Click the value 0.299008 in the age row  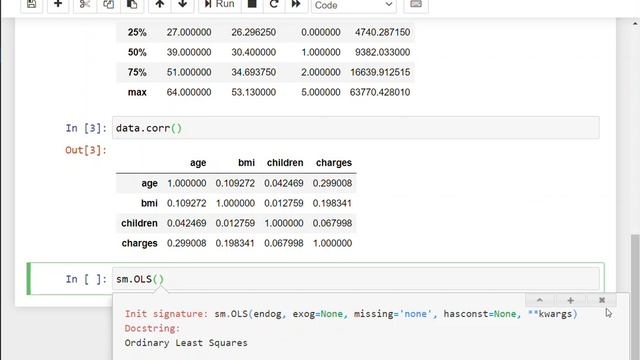332,183
